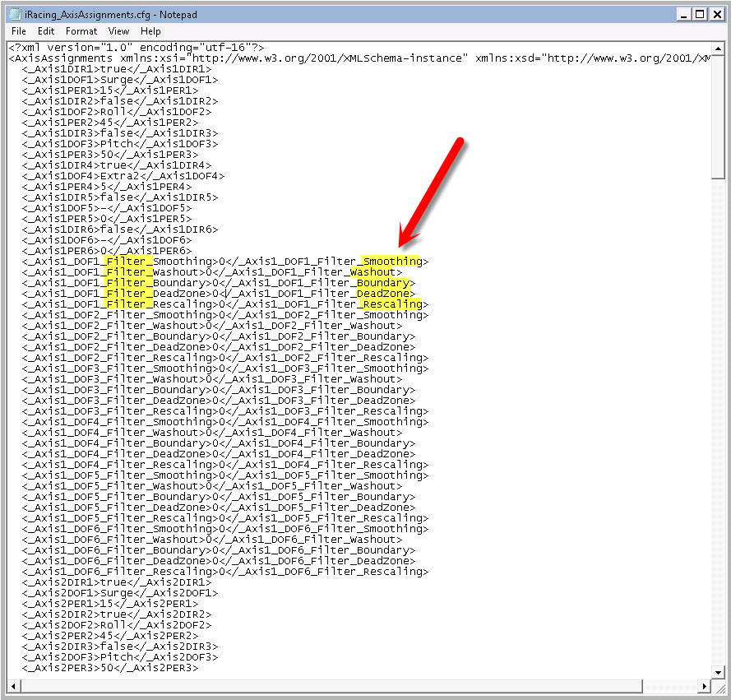Click the _Axis1_DOF2_Filter_DeadZone line

[x=219, y=347]
